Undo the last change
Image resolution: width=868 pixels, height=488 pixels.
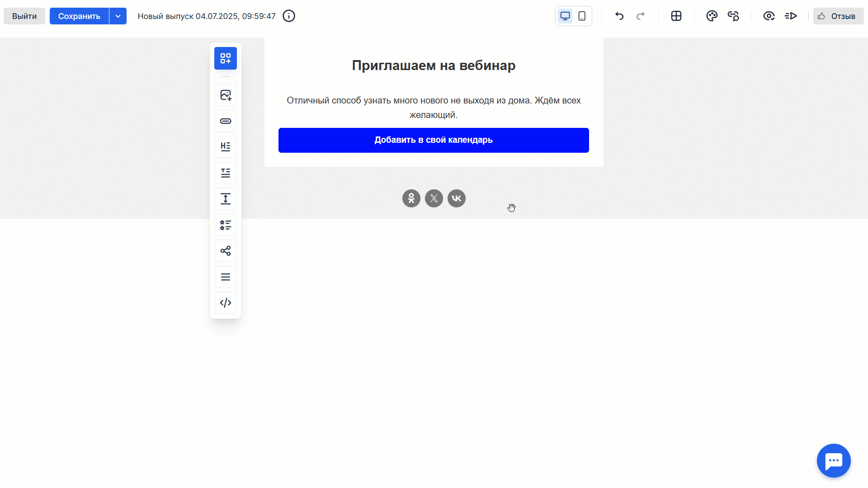click(x=619, y=16)
